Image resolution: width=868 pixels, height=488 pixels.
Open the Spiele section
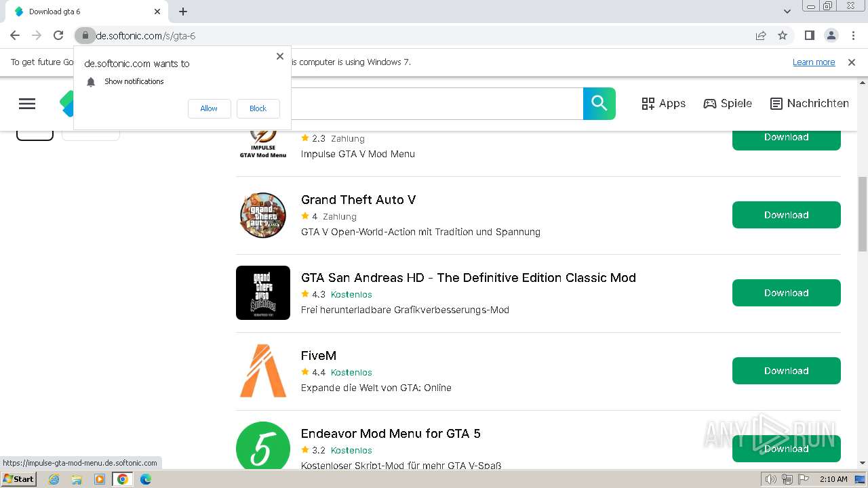point(728,104)
